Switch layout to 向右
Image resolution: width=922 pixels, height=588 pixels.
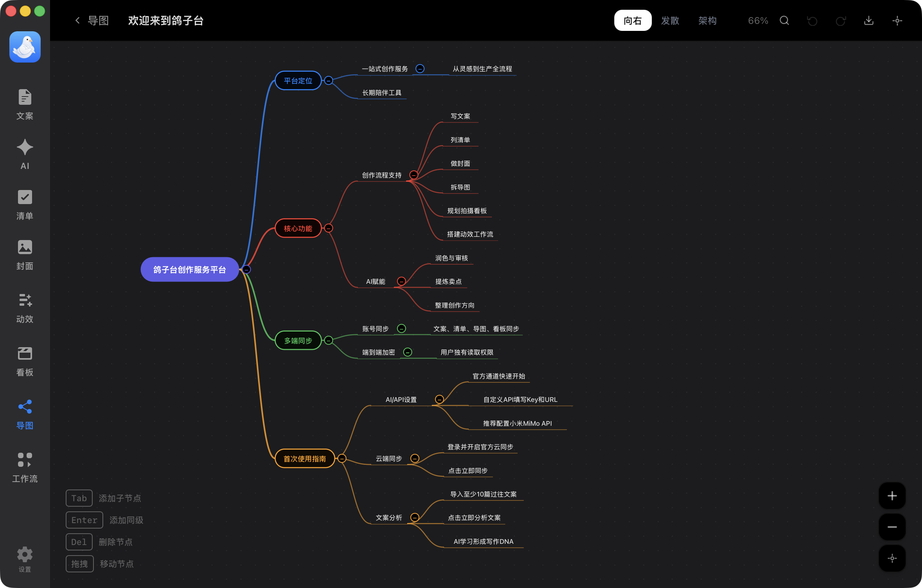[x=633, y=20]
